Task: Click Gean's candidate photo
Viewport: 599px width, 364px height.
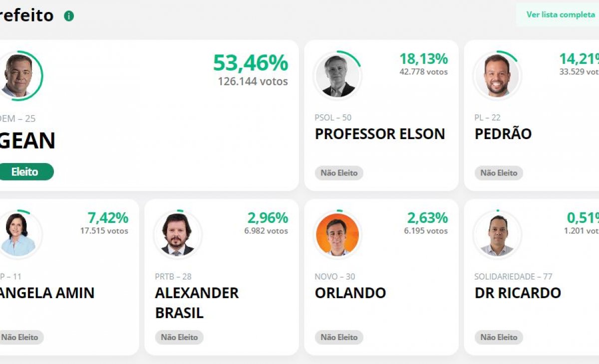Action: tap(18, 75)
